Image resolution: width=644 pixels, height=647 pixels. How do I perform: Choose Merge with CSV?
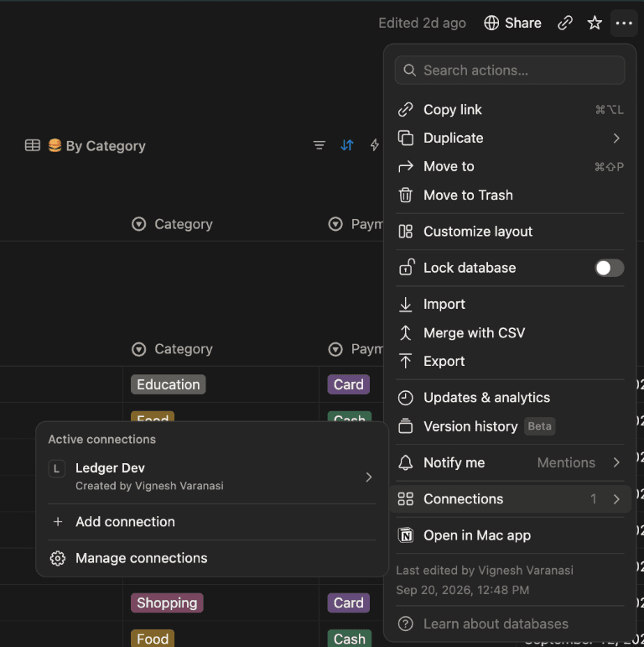[510, 333]
